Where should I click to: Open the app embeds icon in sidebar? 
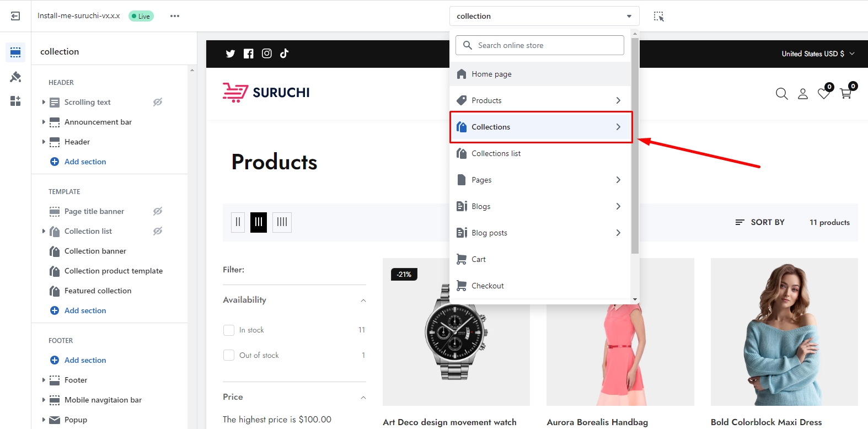pyautogui.click(x=15, y=101)
